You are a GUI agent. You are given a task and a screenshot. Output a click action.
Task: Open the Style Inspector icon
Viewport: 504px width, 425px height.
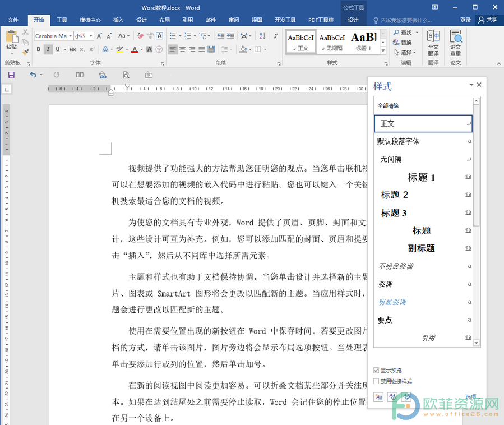[x=392, y=397]
